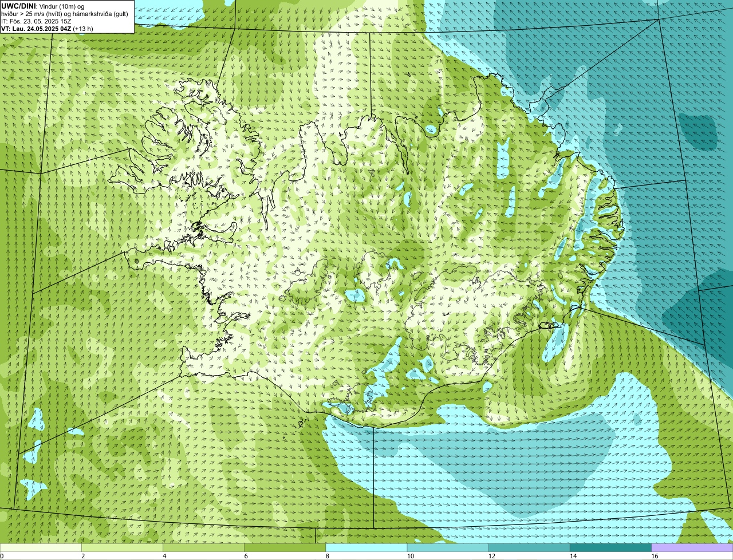The image size is (733, 560).
Task: Click the 'IT: Fös. 23. 05. 2025 15Z' line
Action: click(x=36, y=21)
